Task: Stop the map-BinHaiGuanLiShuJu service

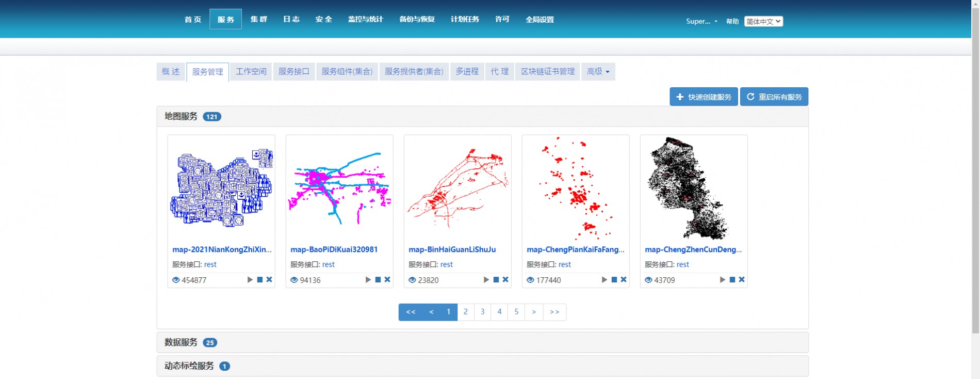Action: coord(496,280)
